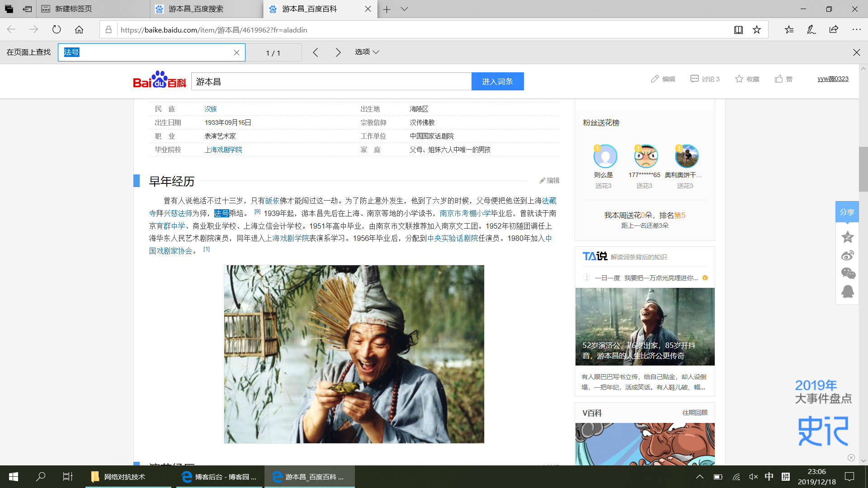Open the browser tab list chevron
The image size is (868, 488).
click(x=404, y=9)
